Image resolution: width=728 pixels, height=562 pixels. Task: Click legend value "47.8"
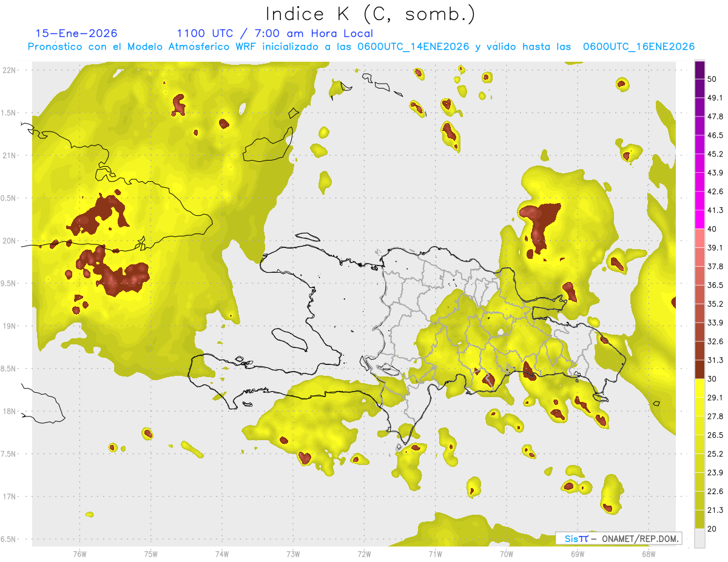[x=716, y=117]
